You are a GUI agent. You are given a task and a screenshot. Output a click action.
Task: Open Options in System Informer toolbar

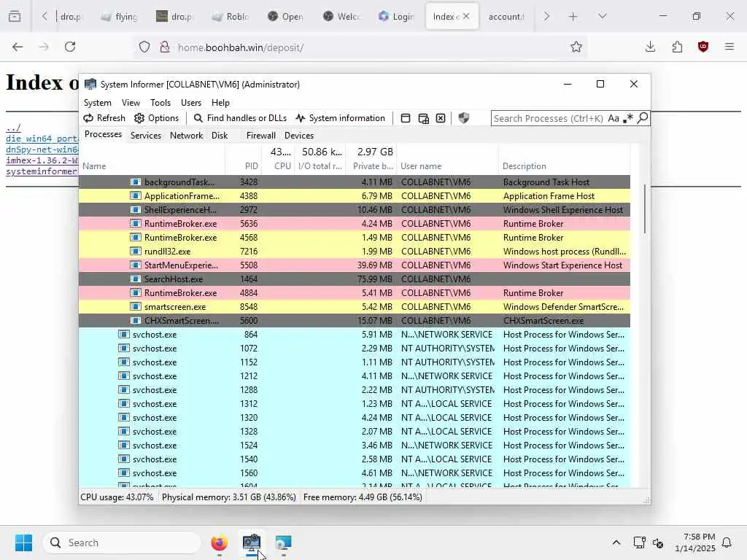click(x=157, y=118)
